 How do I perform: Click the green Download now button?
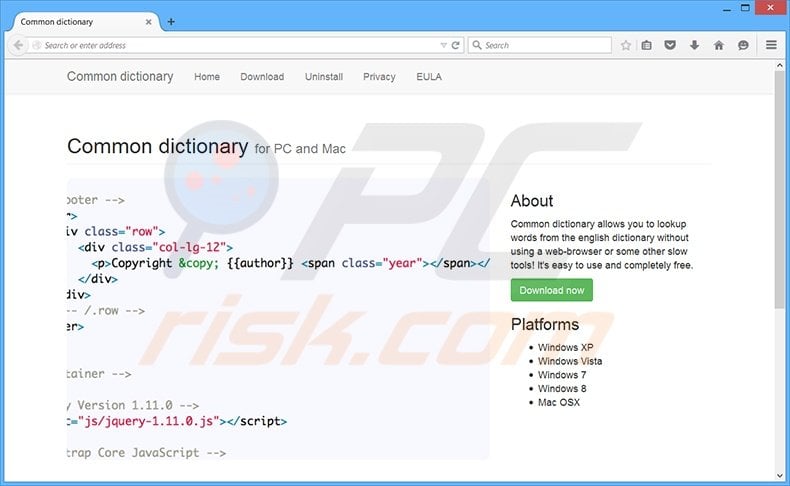552,291
